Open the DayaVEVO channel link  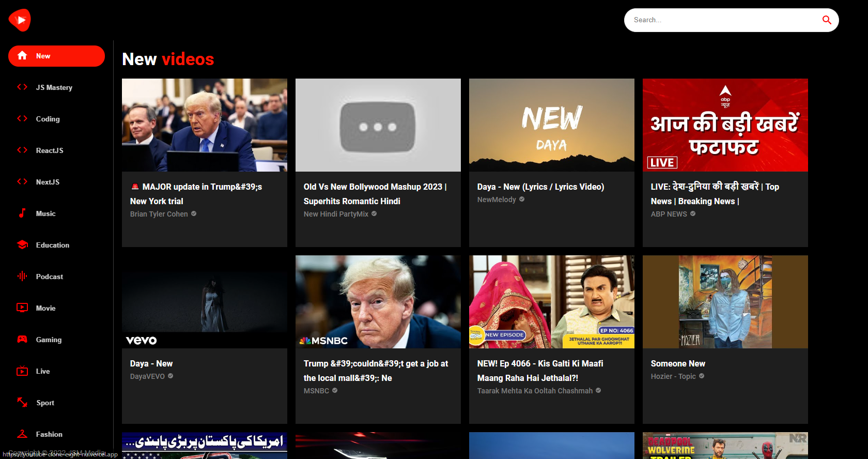[x=147, y=376]
